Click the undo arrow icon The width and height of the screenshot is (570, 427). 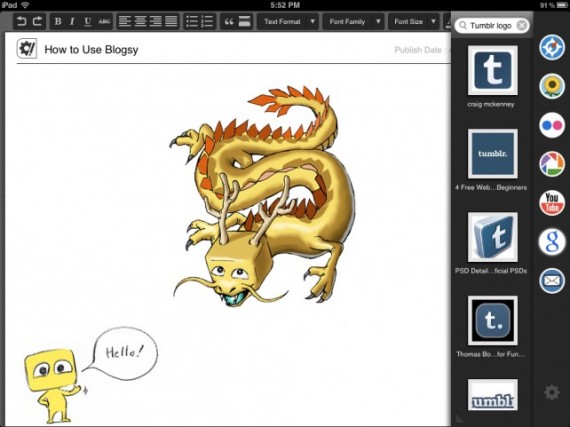(22, 21)
